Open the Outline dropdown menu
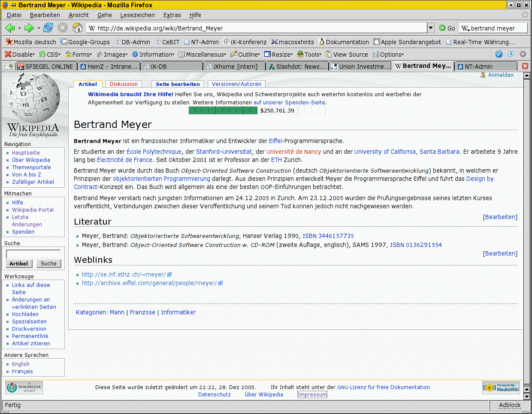Viewport: 532px width, 414px height. coord(245,55)
